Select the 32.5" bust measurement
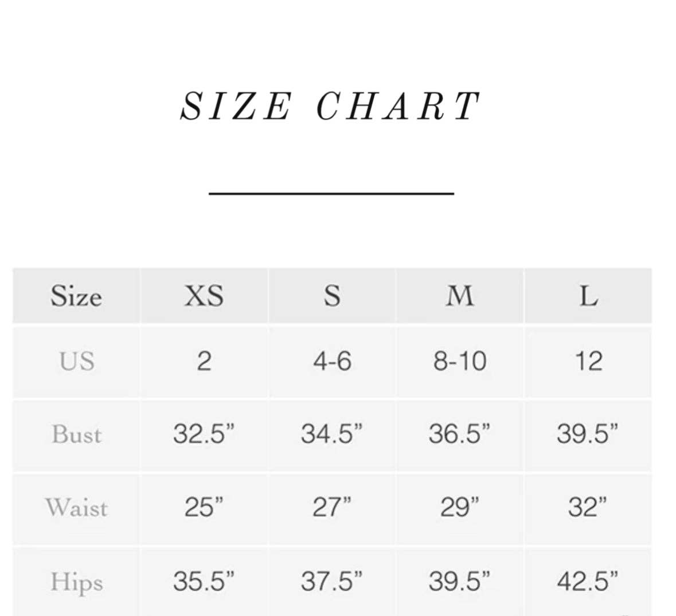The height and width of the screenshot is (616, 676). tap(204, 434)
